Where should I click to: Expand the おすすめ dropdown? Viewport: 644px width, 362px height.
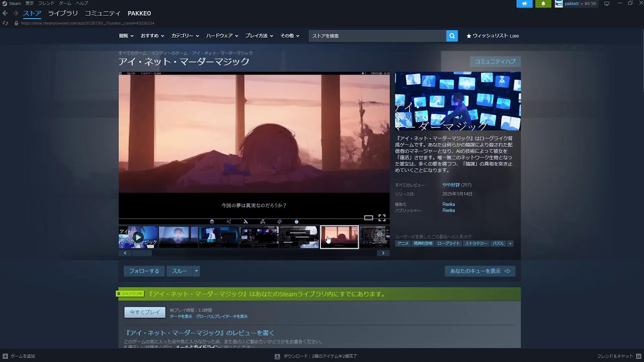[x=152, y=36]
